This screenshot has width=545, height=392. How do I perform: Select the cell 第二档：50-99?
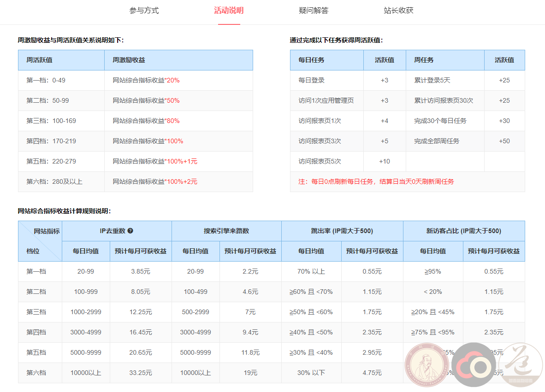coord(61,100)
